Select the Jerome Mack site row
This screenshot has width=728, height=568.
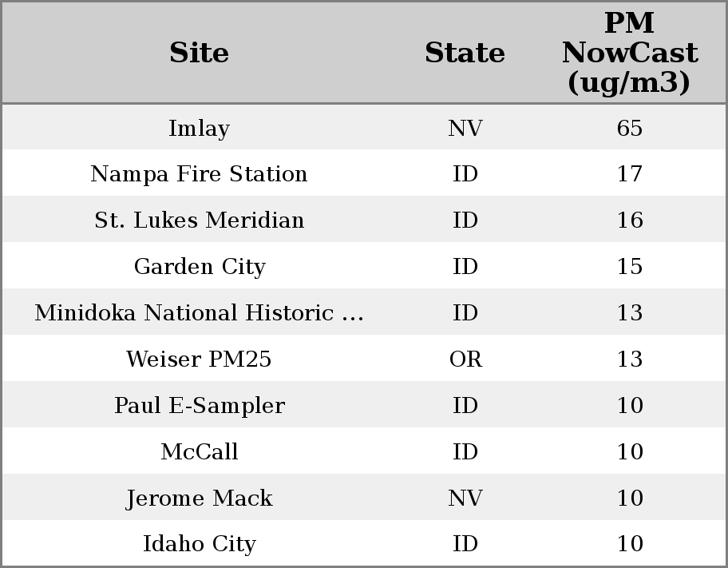[199, 498]
